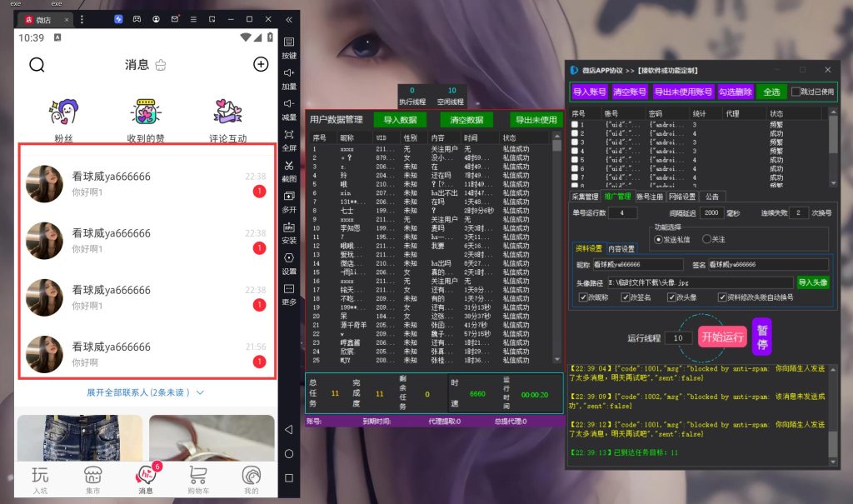
Task: Switch to the 账号注册 tab
Action: pos(650,197)
